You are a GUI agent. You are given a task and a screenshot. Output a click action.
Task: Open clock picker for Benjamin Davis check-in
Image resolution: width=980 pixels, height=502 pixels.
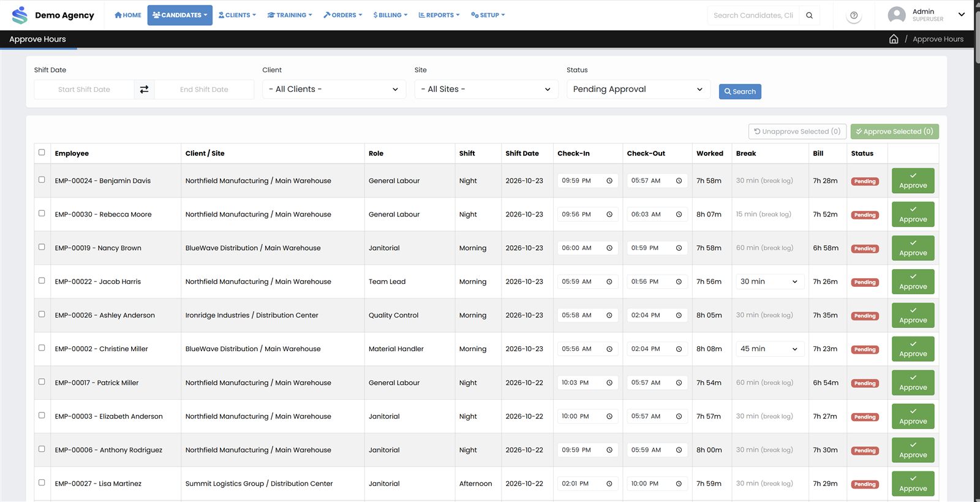[609, 181]
